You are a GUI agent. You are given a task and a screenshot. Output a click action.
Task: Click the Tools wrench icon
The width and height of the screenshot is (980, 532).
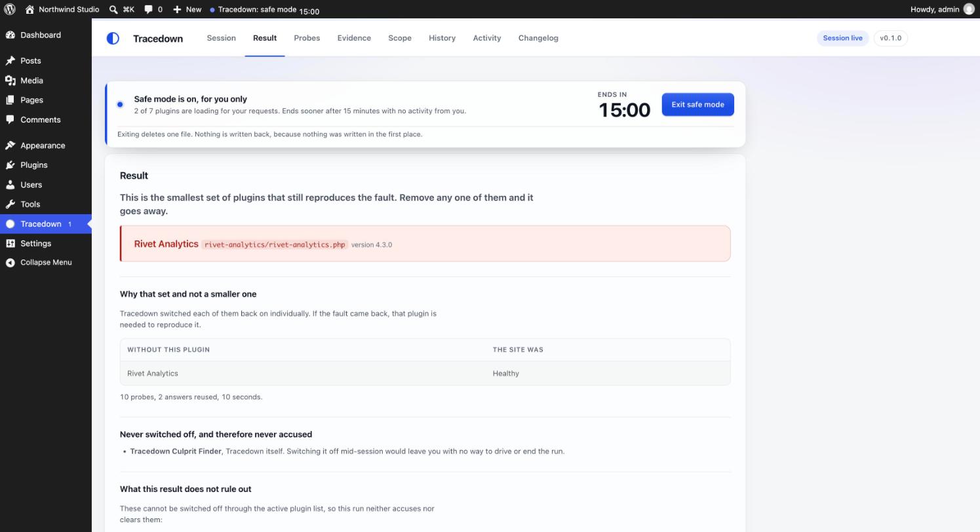[x=10, y=204]
